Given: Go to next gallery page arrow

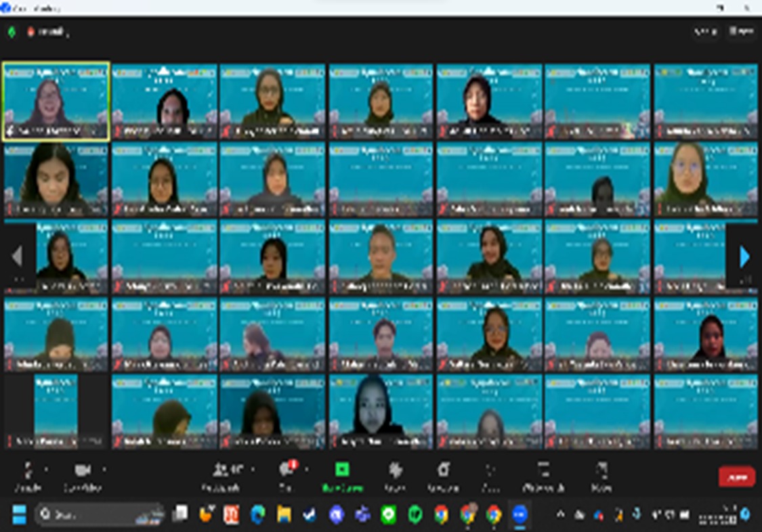Looking at the screenshot, I should point(744,257).
